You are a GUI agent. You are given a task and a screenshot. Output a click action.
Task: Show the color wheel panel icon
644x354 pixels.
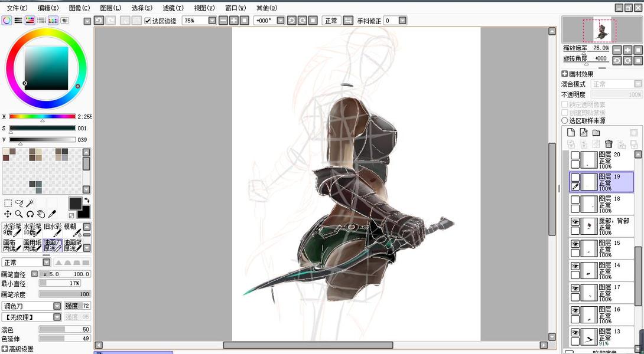pos(6,20)
